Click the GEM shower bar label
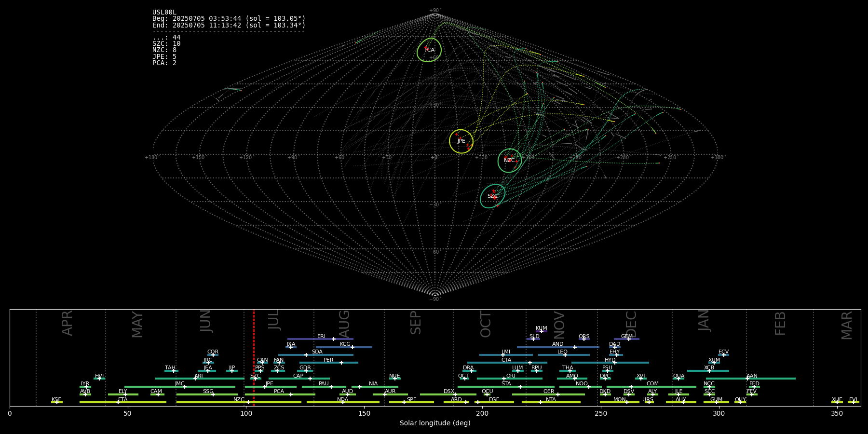This screenshot has height=434, width=868. coord(626,337)
